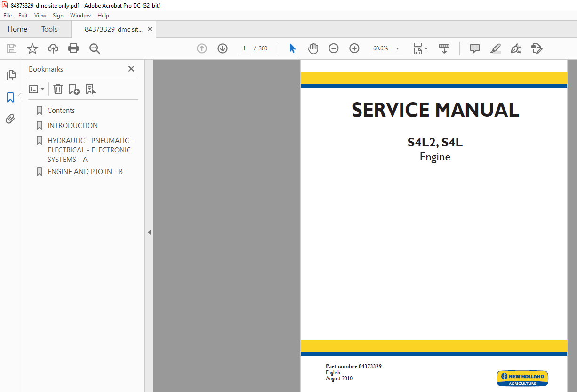Image resolution: width=577 pixels, height=392 pixels.
Task: Switch to the Home tab
Action: [17, 29]
